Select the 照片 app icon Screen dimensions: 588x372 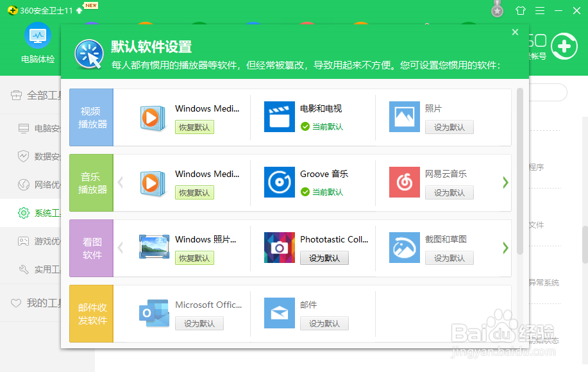404,117
